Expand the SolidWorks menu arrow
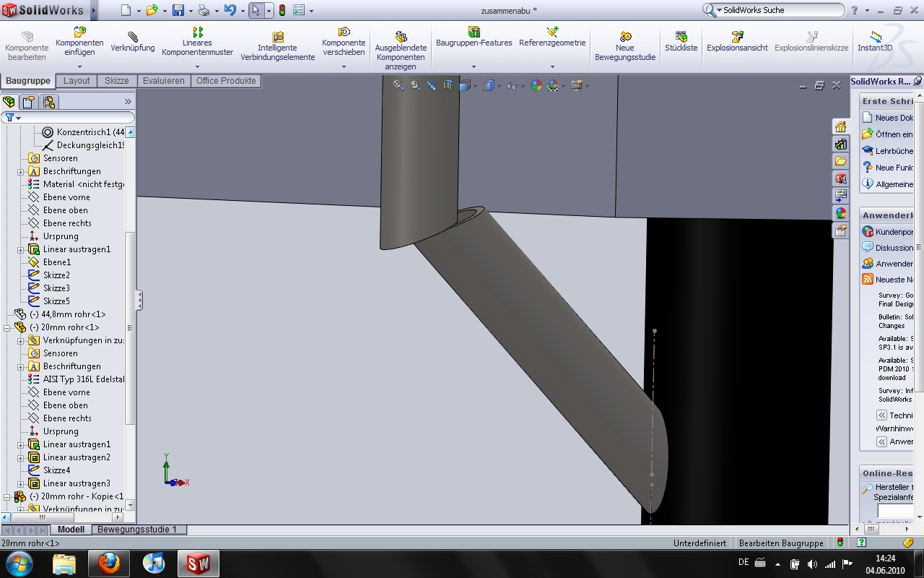The image size is (924, 578). coord(94,10)
